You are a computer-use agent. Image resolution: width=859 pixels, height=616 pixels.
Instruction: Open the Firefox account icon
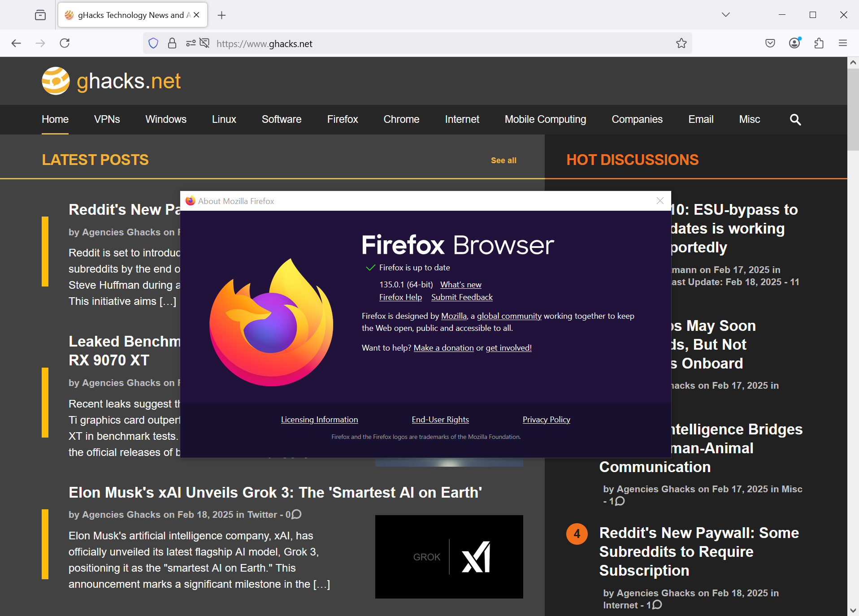click(794, 43)
